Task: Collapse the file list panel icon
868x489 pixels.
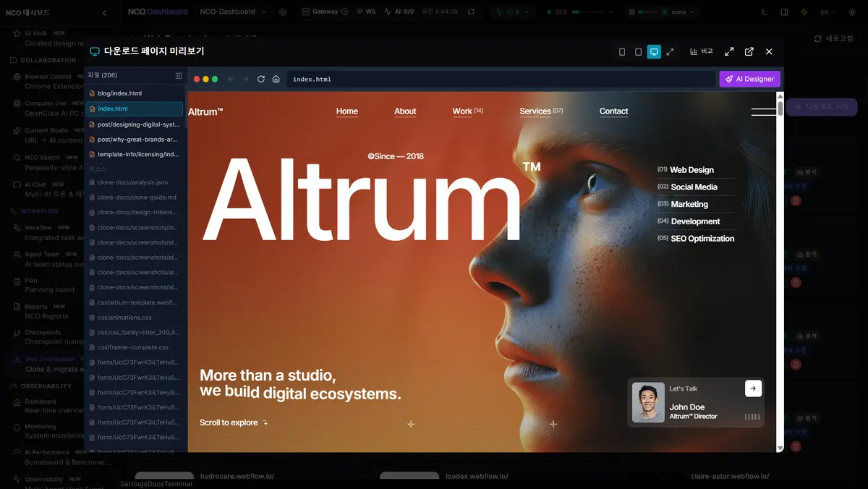Action: tap(179, 75)
